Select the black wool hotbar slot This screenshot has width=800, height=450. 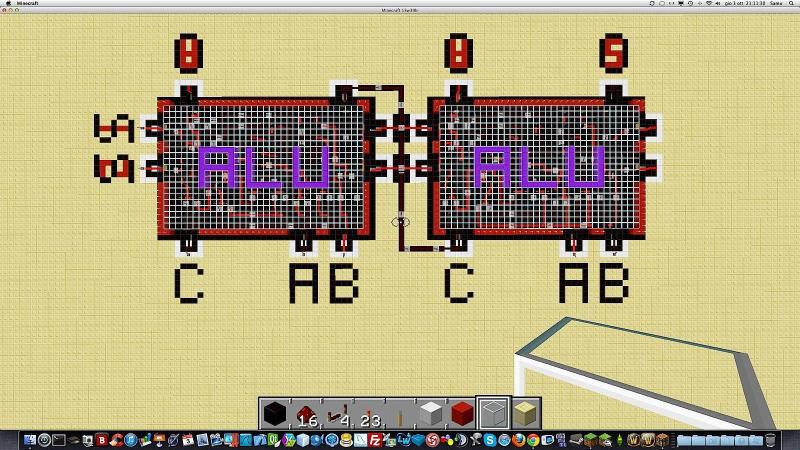[274, 413]
